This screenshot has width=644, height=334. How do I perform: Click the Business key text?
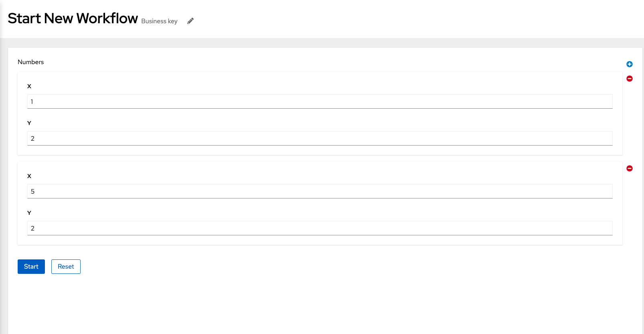click(159, 21)
